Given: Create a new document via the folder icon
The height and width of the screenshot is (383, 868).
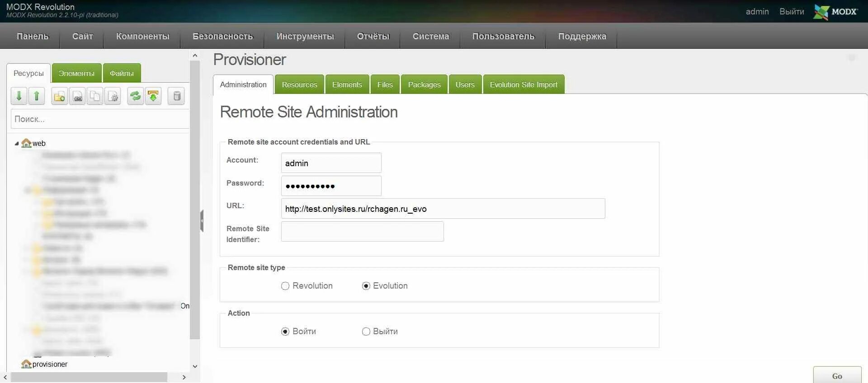Looking at the screenshot, I should [59, 96].
